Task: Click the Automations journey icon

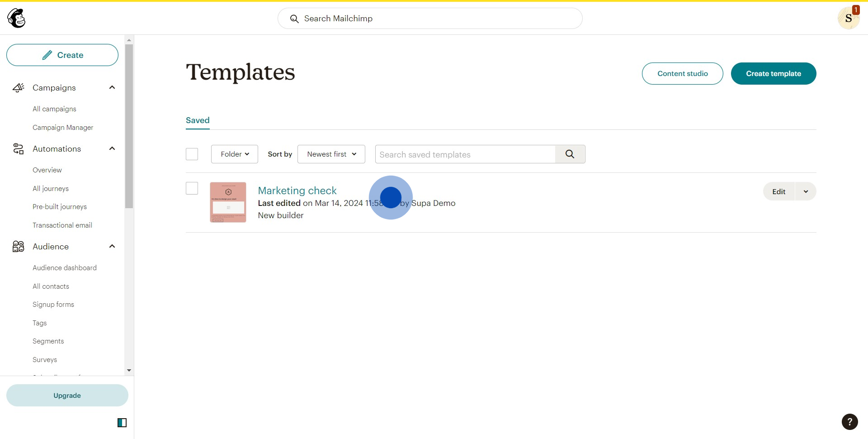Action: 18,149
